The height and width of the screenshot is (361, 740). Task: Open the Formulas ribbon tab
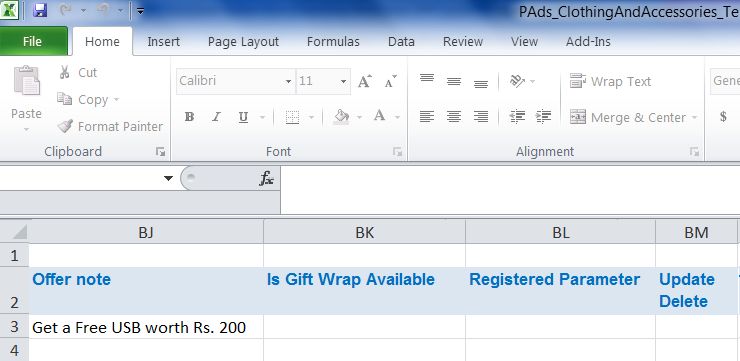click(x=333, y=42)
